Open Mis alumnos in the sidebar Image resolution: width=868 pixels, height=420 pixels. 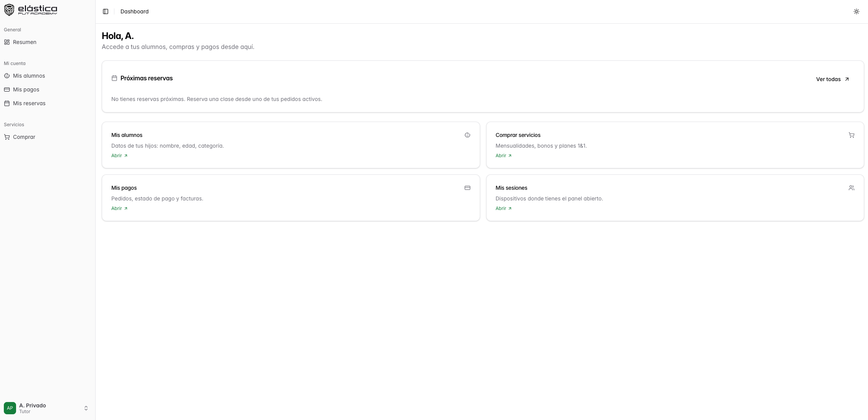pos(47,76)
